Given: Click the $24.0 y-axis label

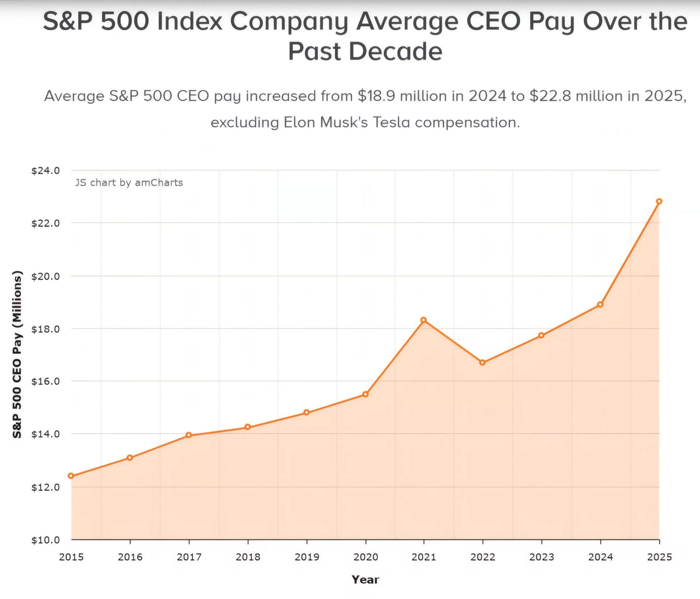Looking at the screenshot, I should pyautogui.click(x=46, y=171).
